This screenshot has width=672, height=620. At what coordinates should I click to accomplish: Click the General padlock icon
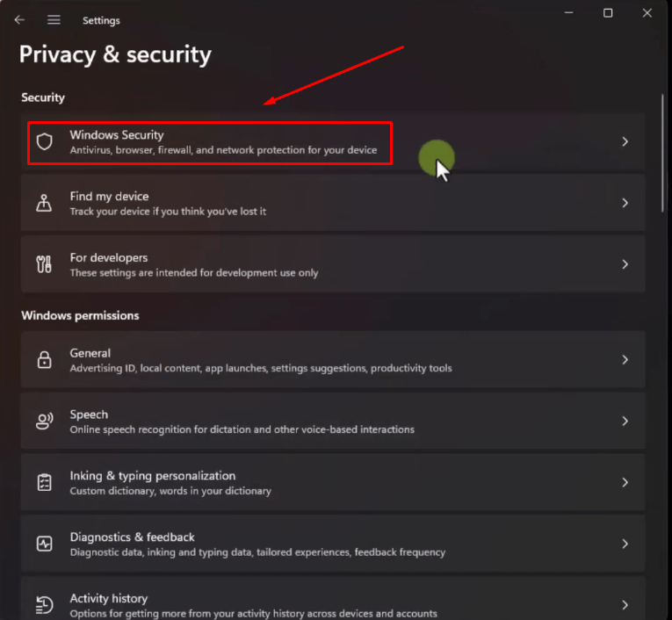pos(44,360)
